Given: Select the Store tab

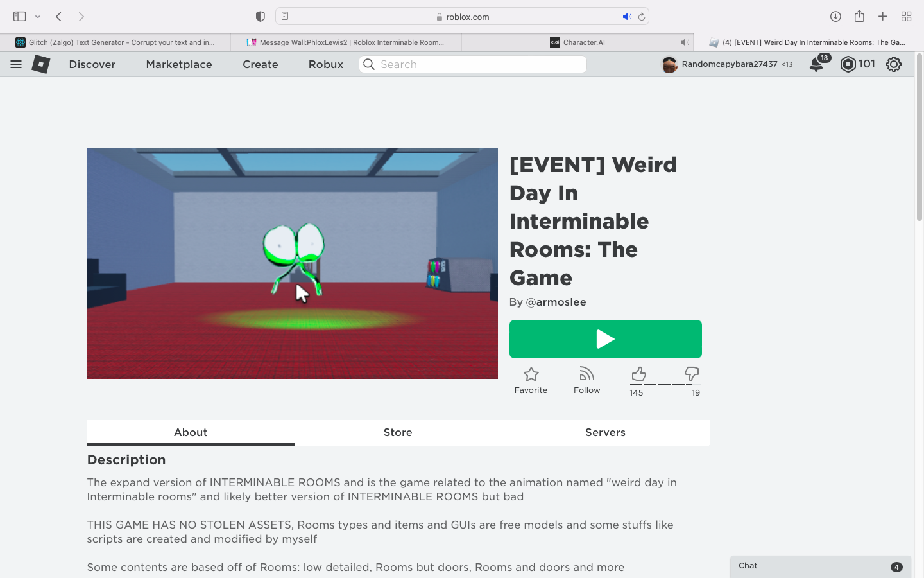Looking at the screenshot, I should coord(398,432).
